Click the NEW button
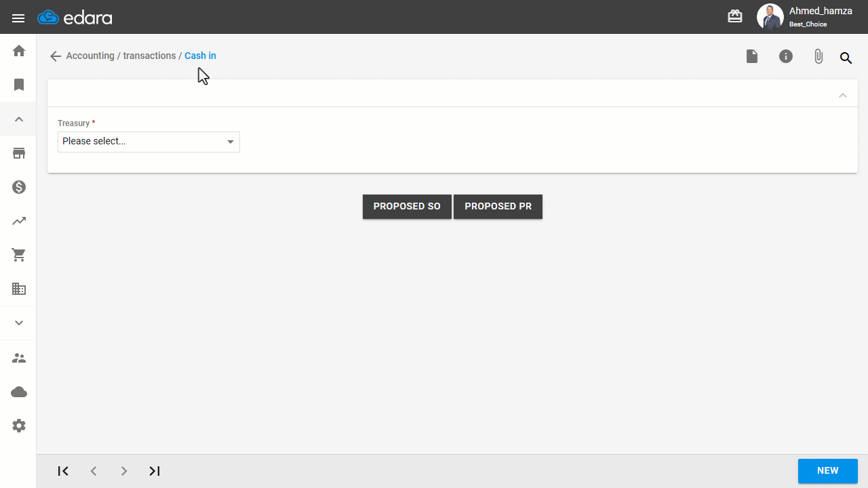 828,471
